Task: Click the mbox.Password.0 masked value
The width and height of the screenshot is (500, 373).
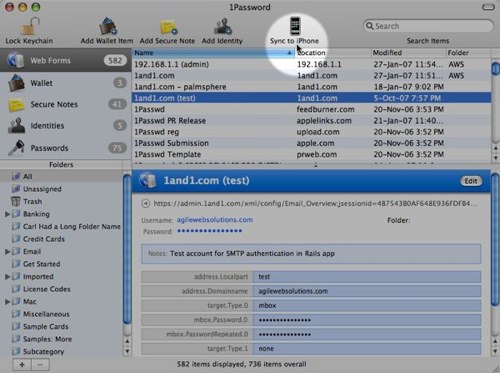Action: [367, 320]
